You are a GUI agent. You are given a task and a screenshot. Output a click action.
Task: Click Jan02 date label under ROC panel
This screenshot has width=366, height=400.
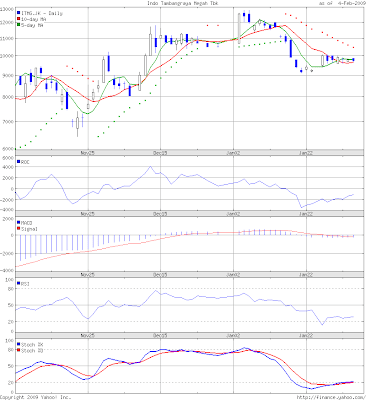[233, 214]
